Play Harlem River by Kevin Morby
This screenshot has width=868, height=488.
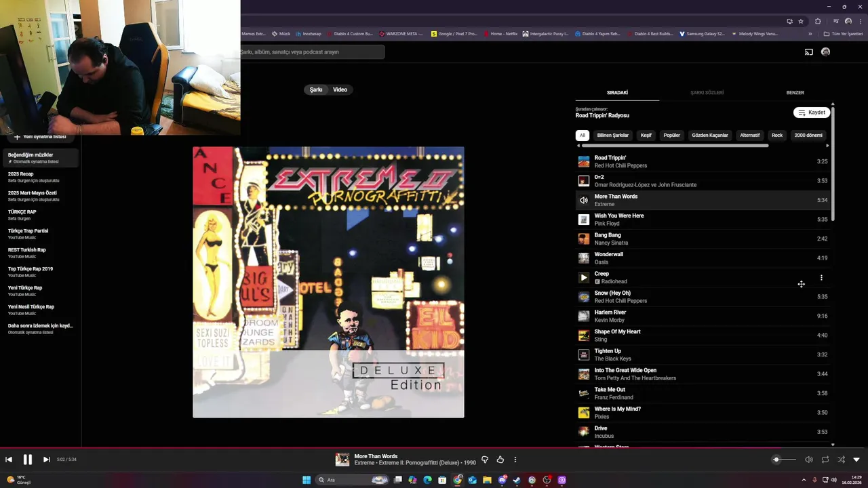coord(702,316)
